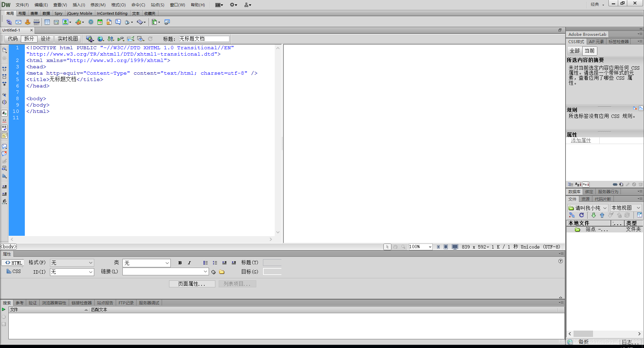
Task: Connect to remote server in Files panel
Action: coord(572,215)
